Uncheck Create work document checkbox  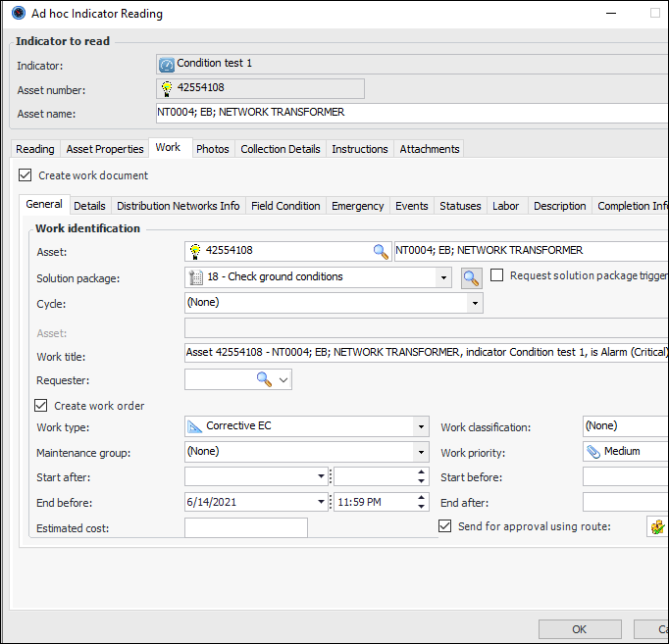25,175
